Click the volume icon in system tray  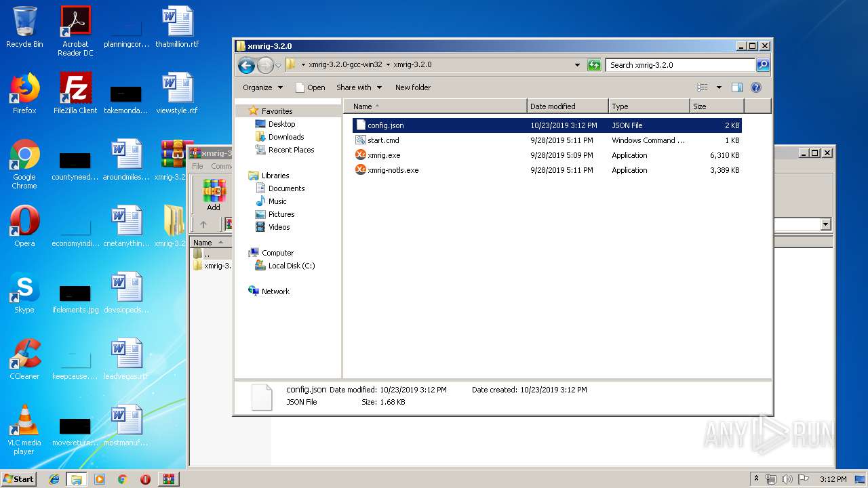(787, 479)
